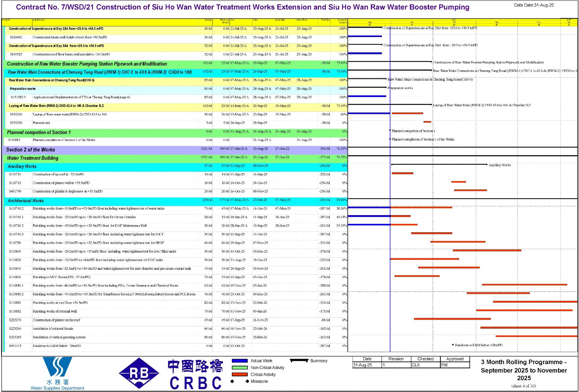Select the red bar for S223170 planter on roof
Screen dimensions: 579x392
click(452, 319)
